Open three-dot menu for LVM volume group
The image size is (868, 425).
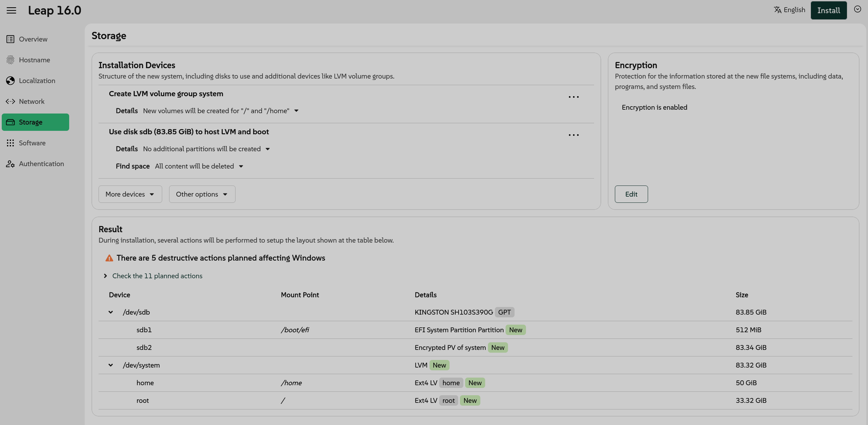tap(573, 97)
